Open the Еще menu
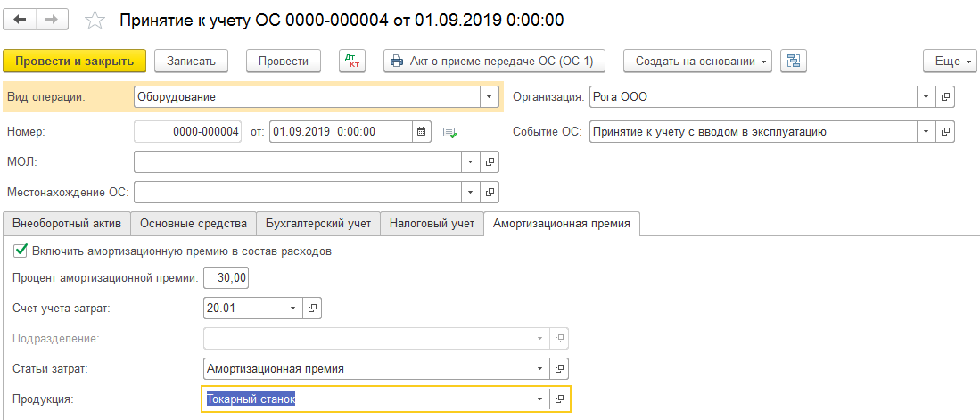The height and width of the screenshot is (420, 980). coord(948,61)
